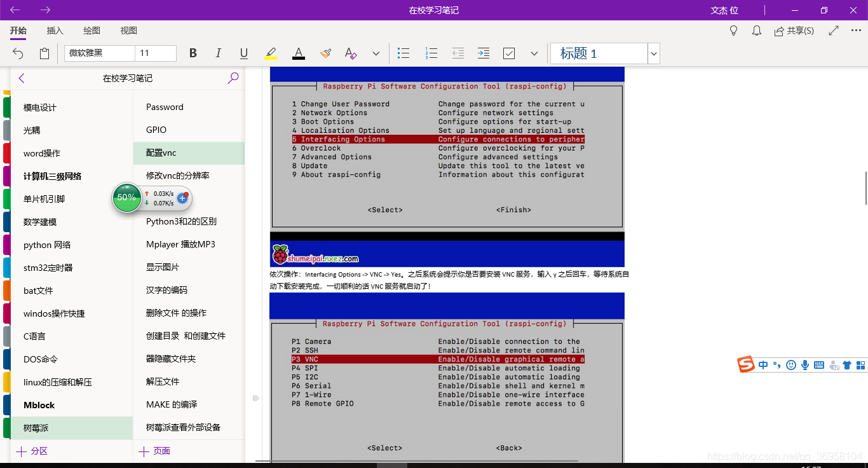The width and height of the screenshot is (868, 468).
Task: Open the Sogou emoji smiley icon
Action: (x=791, y=365)
